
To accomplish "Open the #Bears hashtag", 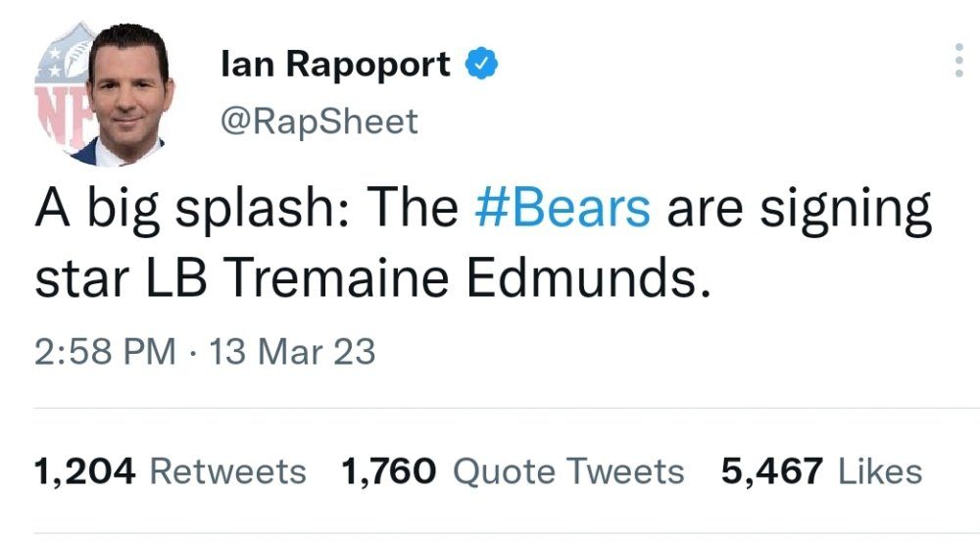I will tap(563, 208).
